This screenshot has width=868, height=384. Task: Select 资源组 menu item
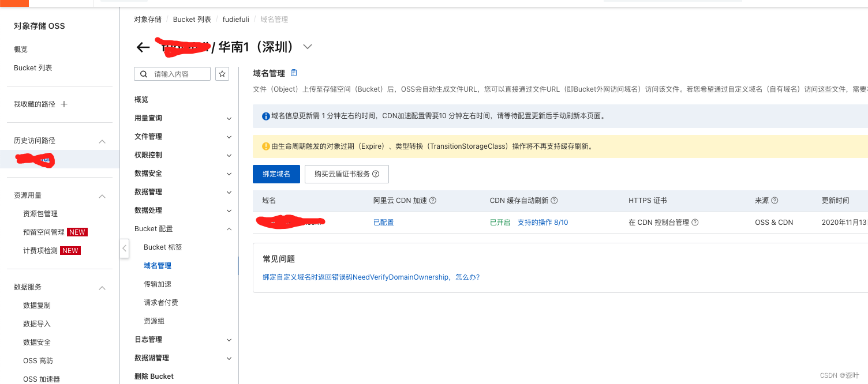pyautogui.click(x=154, y=321)
